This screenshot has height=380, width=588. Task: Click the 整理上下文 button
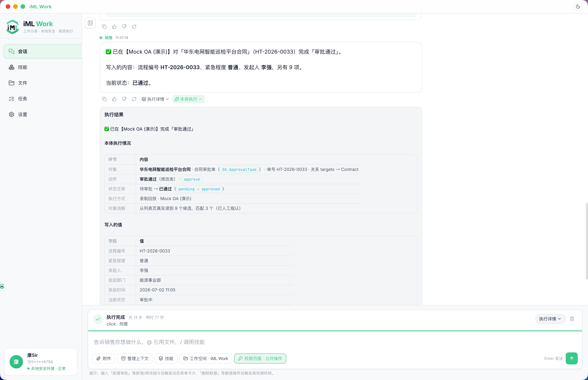[x=135, y=358]
